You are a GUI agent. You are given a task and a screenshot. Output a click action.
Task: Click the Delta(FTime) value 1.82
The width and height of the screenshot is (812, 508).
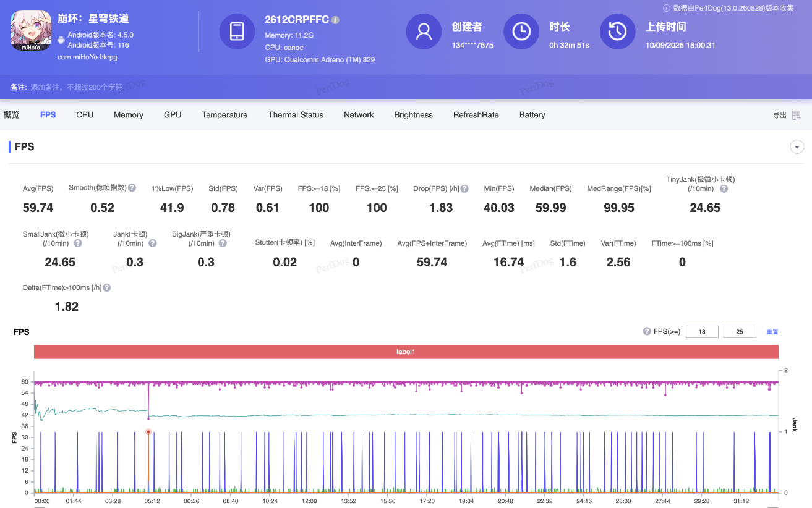pyautogui.click(x=67, y=307)
